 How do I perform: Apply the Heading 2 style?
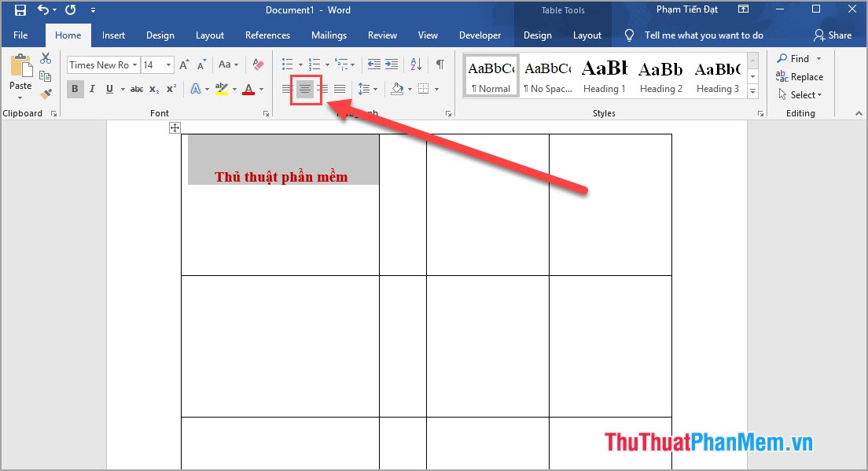click(x=661, y=75)
